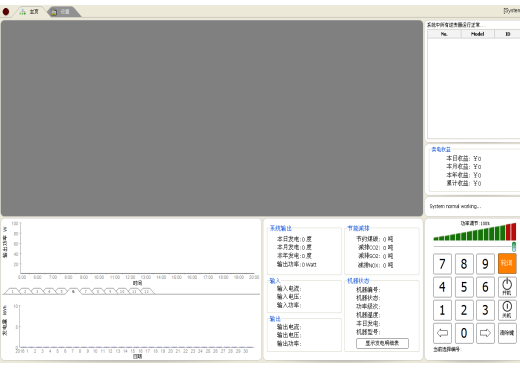Select month tab 1 under the power chart
520x368 pixels.
(12, 291)
